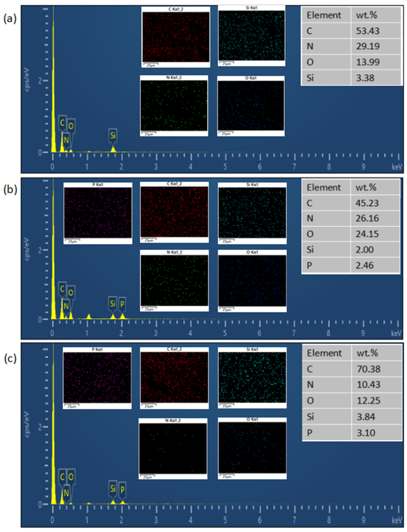Click the P peak label in panel (c)

coord(122,489)
